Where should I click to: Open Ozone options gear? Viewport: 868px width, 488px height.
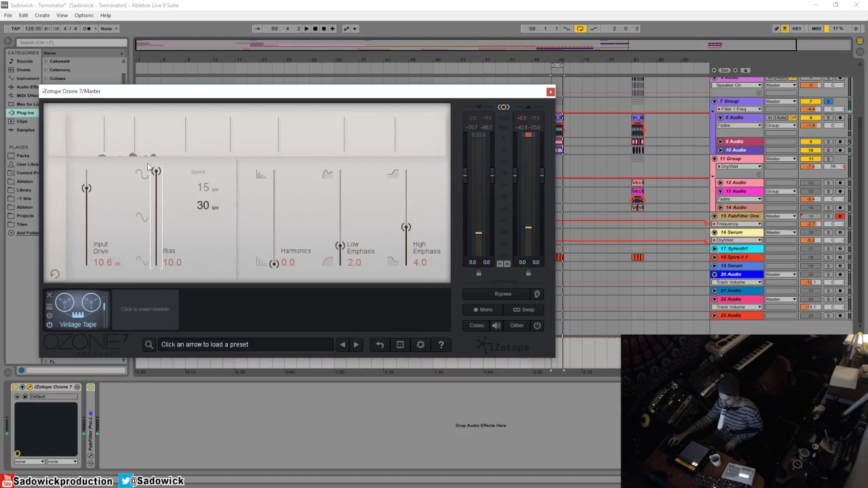pos(420,344)
